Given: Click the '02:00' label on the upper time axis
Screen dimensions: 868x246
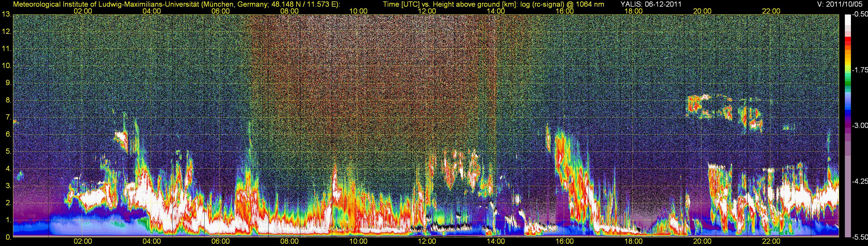Looking at the screenshot, I should coord(83,11).
